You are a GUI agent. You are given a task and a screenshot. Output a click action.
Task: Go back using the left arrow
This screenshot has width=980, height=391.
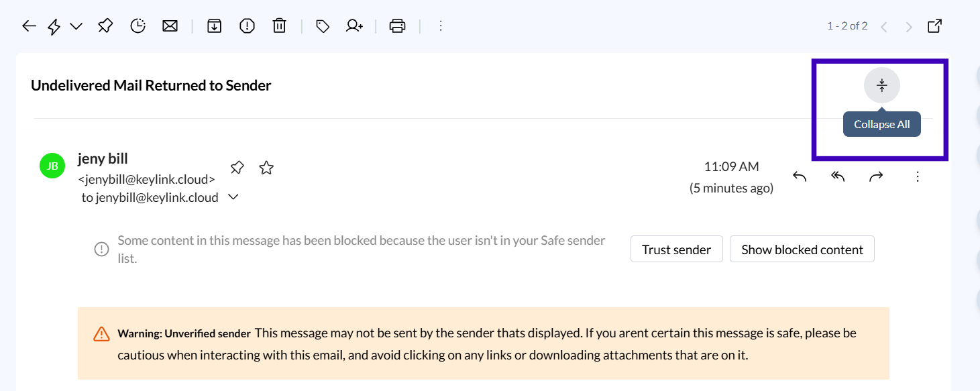[28, 26]
